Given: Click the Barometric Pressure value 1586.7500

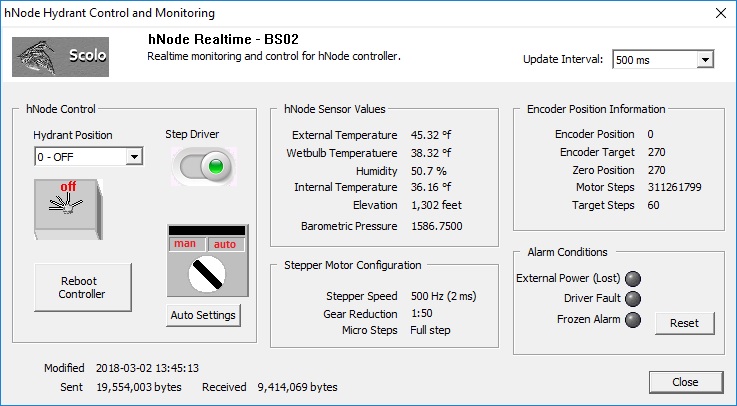Looking at the screenshot, I should 437,226.
